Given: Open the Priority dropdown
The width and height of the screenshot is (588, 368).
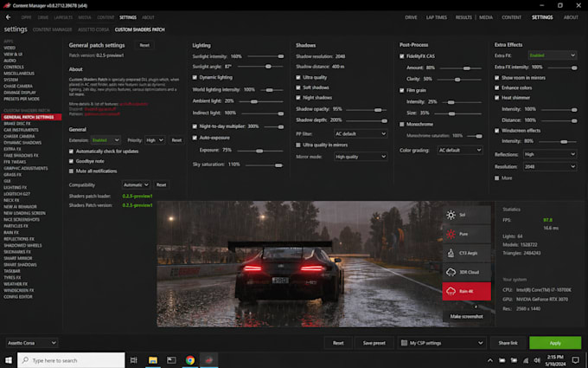Looking at the screenshot, I should (155, 140).
